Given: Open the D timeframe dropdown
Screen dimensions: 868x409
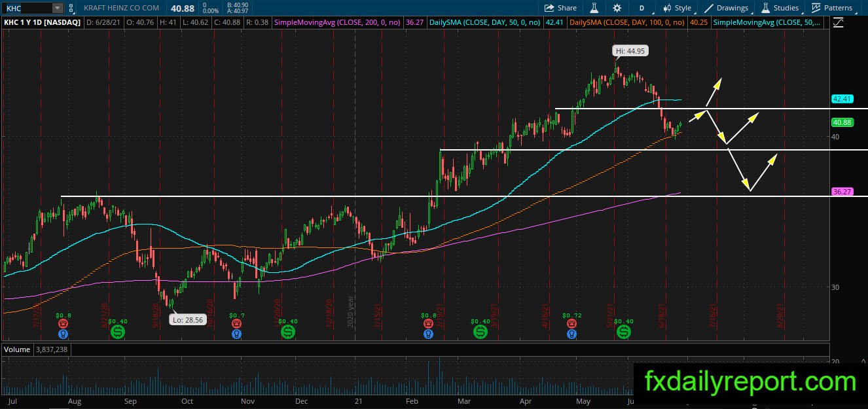Looking at the screenshot, I should 642,8.
